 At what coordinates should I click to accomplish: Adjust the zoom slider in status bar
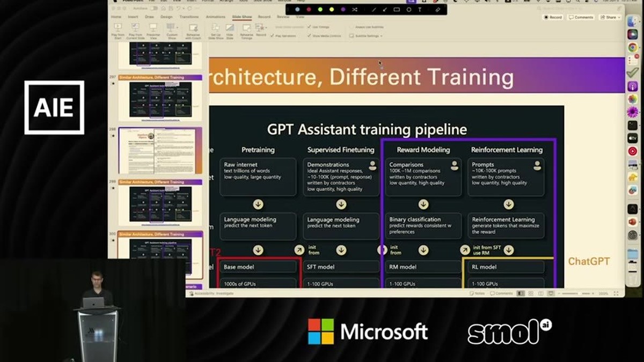(x=578, y=293)
